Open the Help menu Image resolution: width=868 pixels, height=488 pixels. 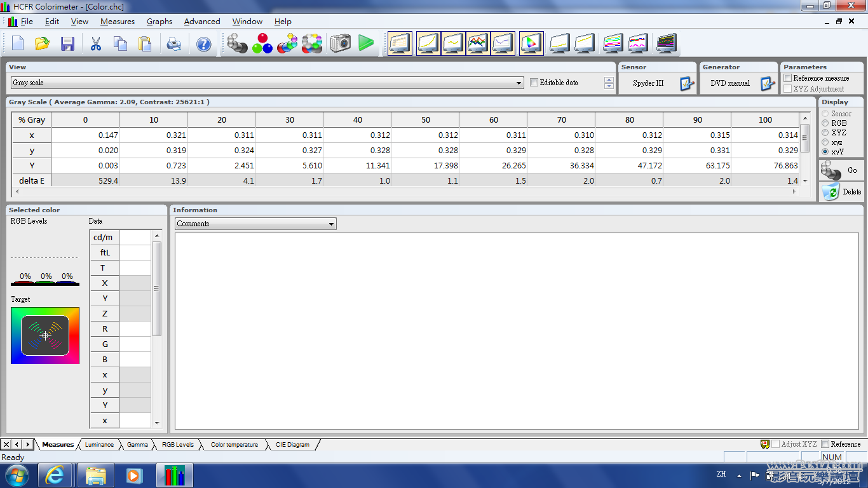coord(283,21)
